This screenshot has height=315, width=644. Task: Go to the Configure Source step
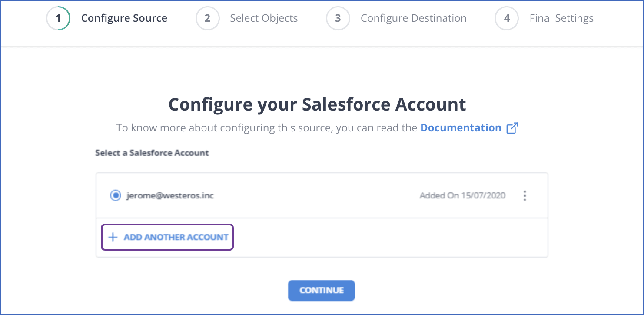pyautogui.click(x=124, y=18)
